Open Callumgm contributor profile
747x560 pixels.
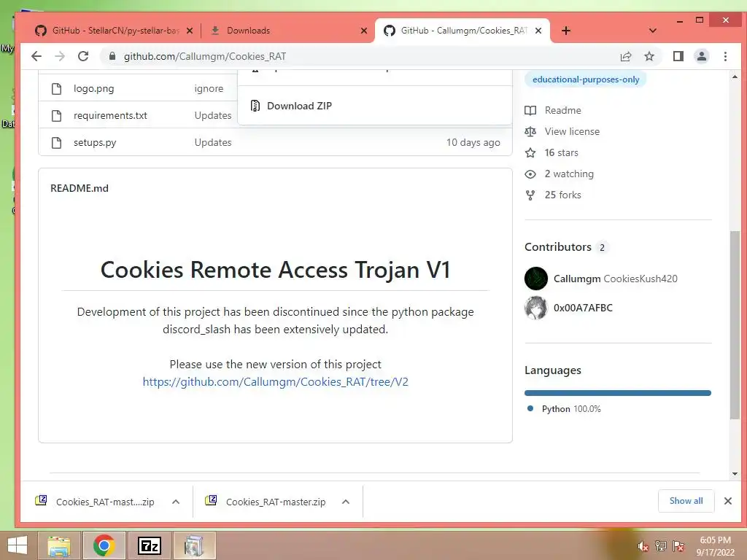(x=577, y=279)
